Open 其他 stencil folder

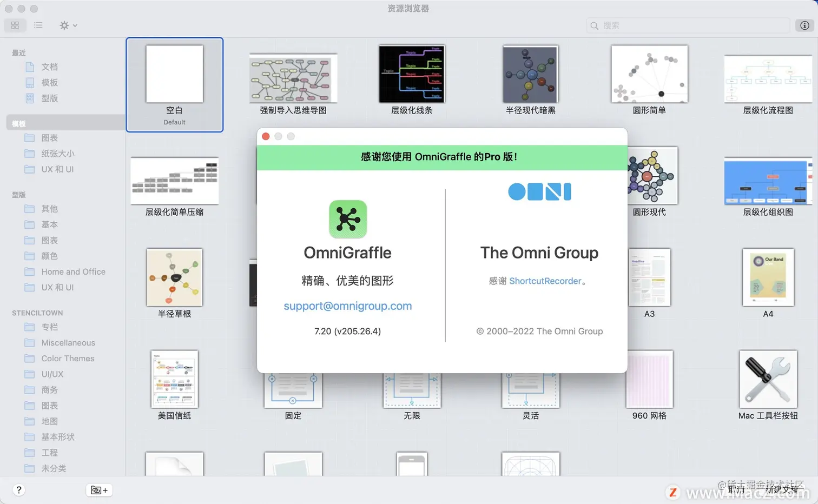pos(49,209)
